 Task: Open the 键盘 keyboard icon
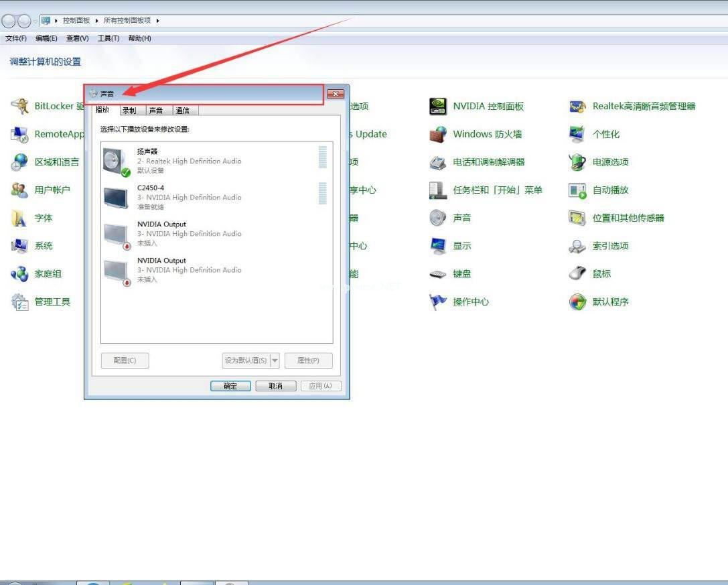[x=438, y=273]
